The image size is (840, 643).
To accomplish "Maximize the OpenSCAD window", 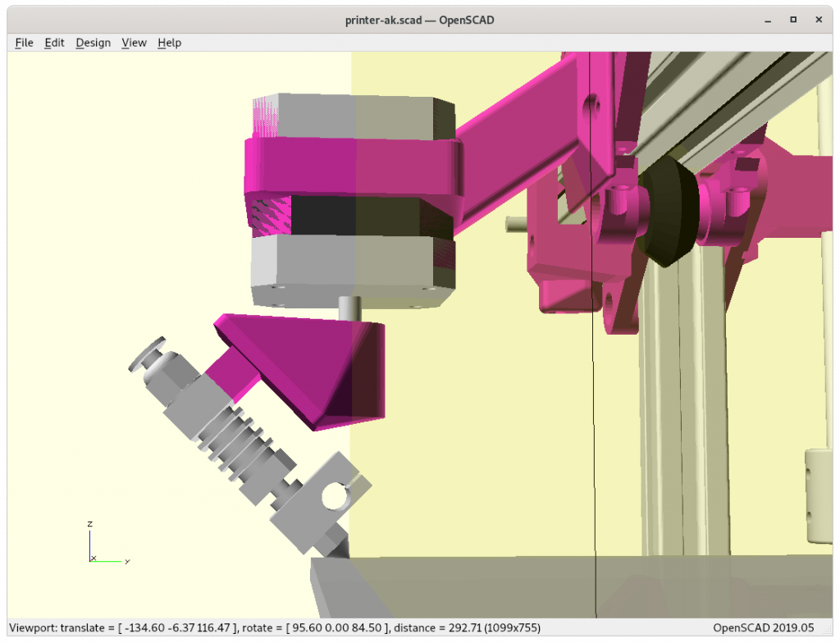I will point(793,20).
